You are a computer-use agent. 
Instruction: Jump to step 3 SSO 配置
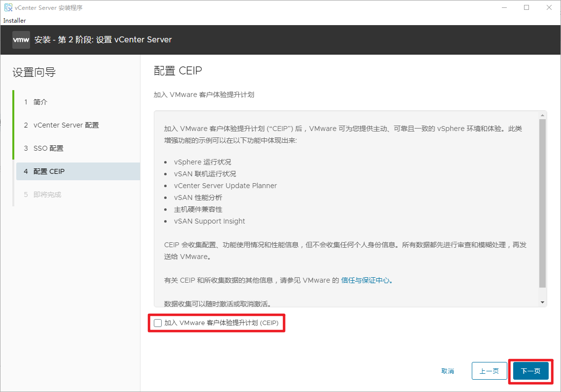tap(48, 148)
